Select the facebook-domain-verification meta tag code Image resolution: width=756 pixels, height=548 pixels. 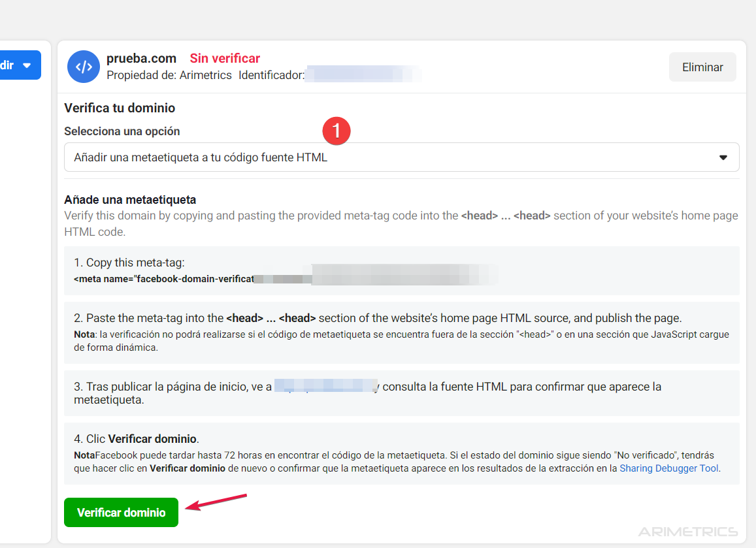point(286,278)
